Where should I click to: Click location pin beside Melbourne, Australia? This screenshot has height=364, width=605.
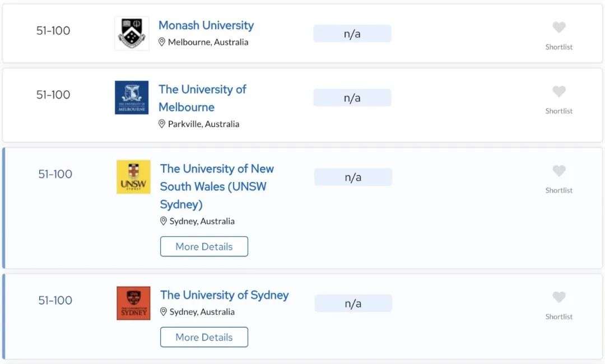click(x=162, y=42)
